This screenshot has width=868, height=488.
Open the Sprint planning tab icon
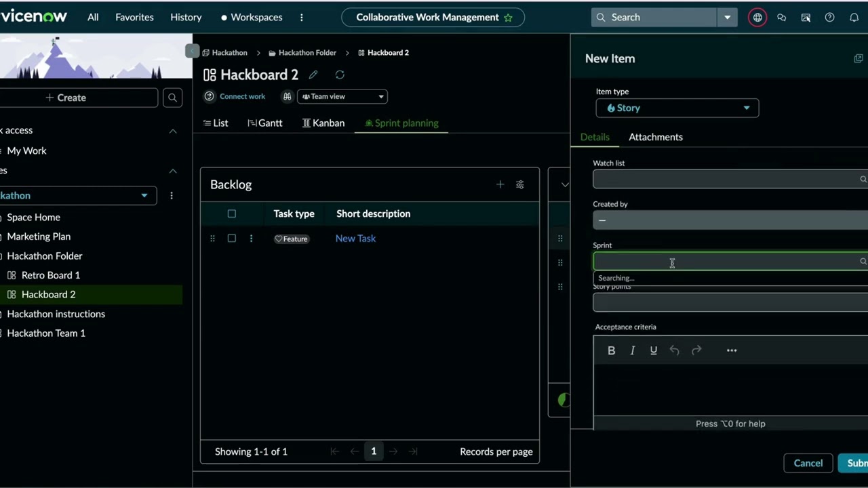(x=369, y=123)
